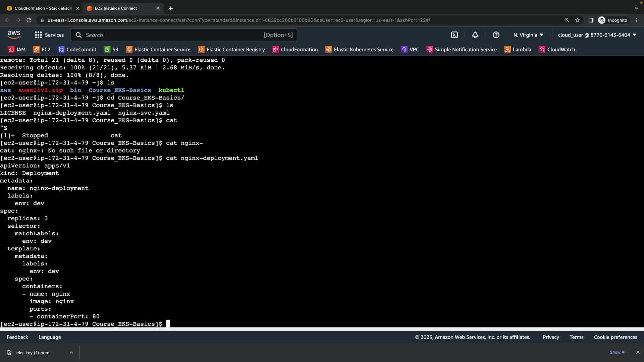
Task: Click Cookie preferences link
Action: click(x=615, y=337)
